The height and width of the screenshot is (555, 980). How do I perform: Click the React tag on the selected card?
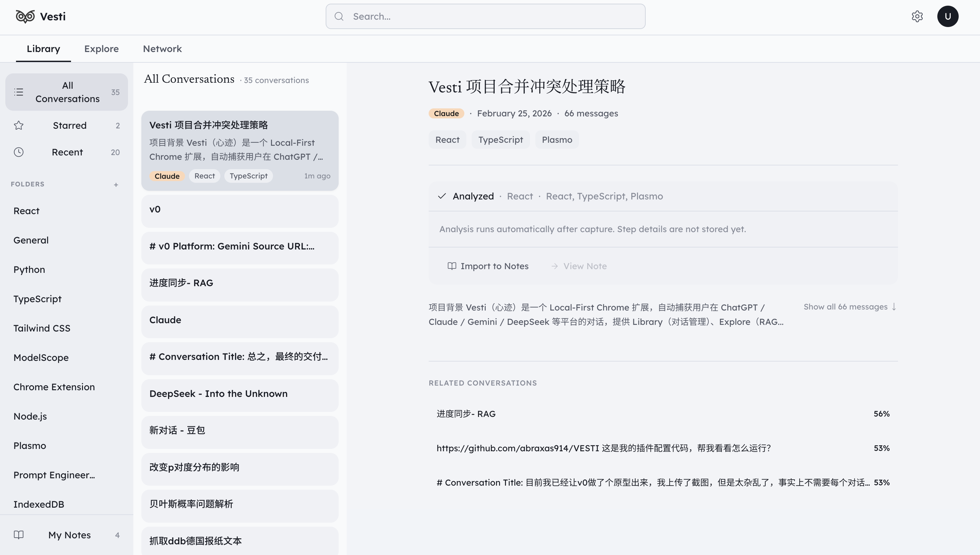tap(205, 176)
